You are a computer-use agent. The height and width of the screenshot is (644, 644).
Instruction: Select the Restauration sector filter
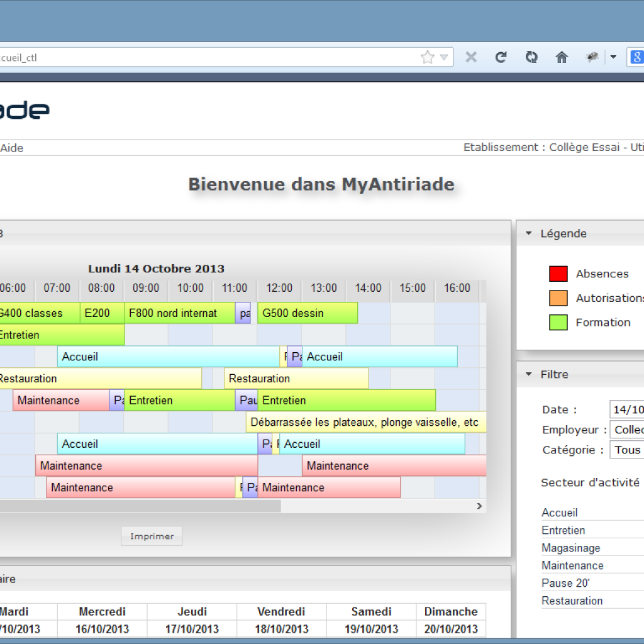[x=572, y=601]
